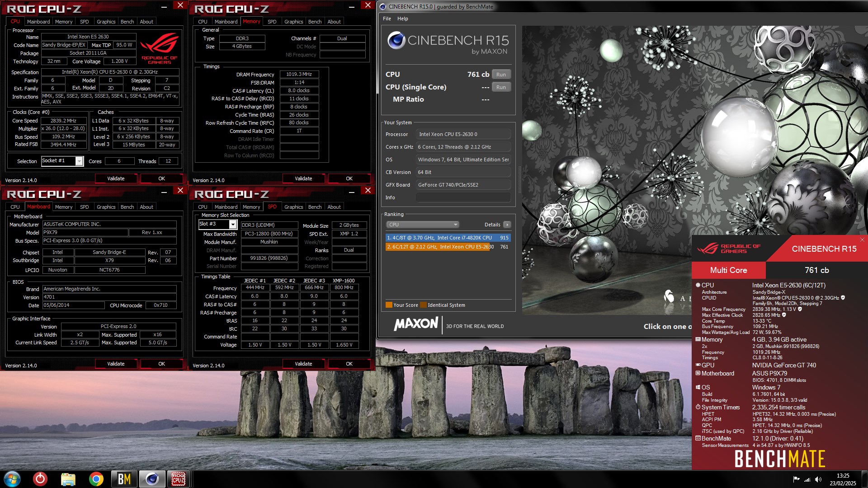Click OK in CPU-Z Memory tab window

(x=349, y=178)
